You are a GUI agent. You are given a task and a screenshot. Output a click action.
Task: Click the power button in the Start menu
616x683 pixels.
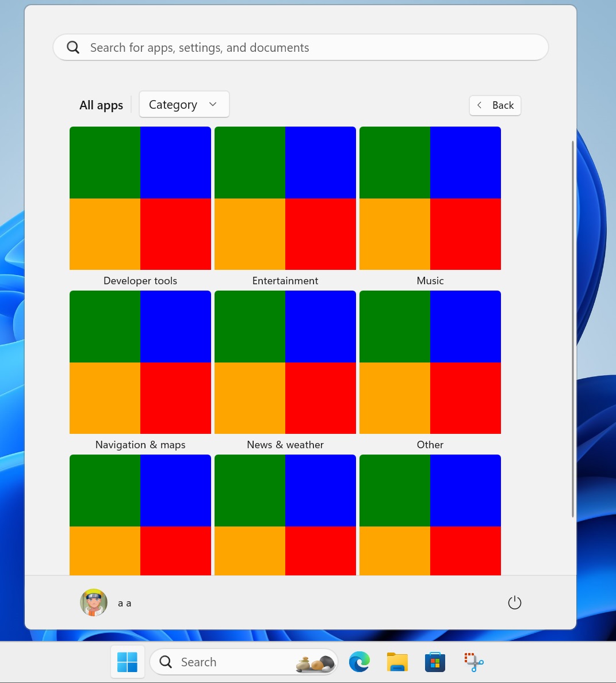pyautogui.click(x=514, y=602)
